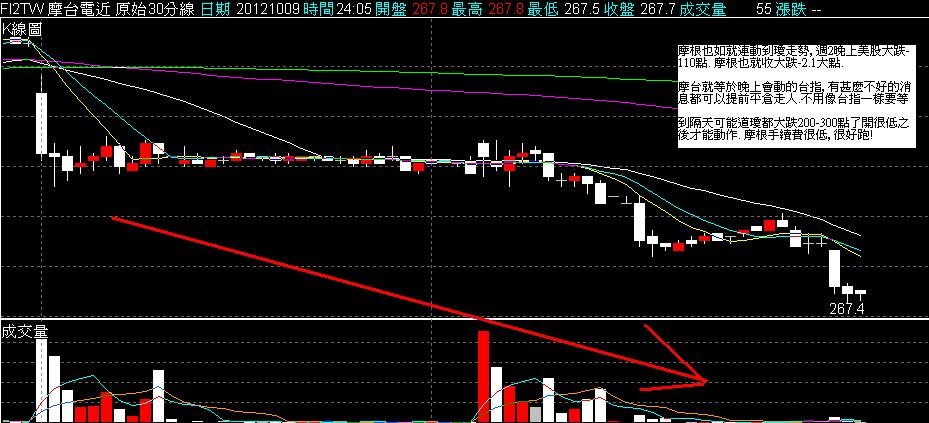Viewport: 929px width, 423px height.
Task: Click the "漲跌" change label
Action: tap(790, 9)
